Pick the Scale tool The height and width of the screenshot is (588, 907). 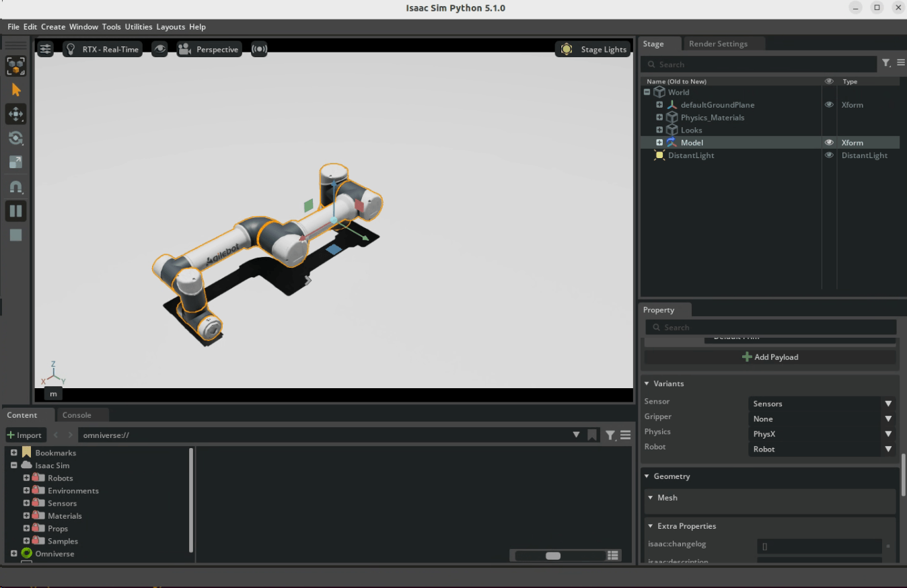click(x=16, y=162)
